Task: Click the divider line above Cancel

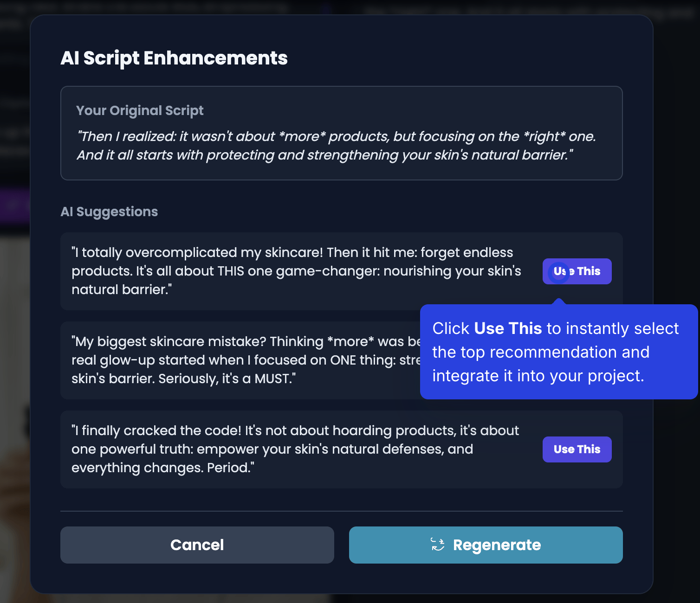Action: (x=341, y=511)
